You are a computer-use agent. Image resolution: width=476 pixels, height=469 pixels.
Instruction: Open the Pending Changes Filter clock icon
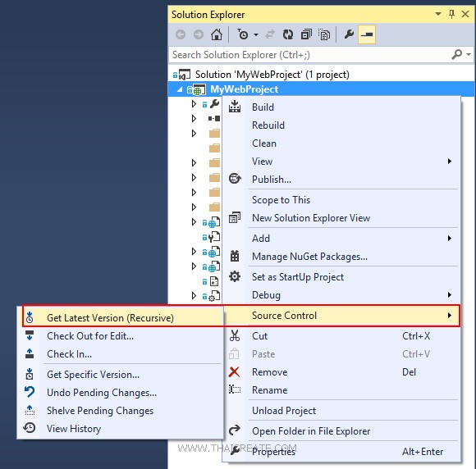[243, 34]
